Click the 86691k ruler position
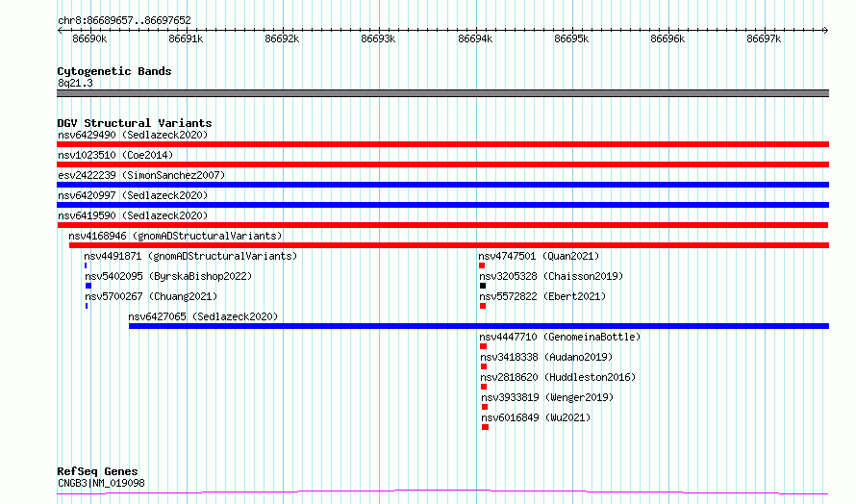Screen dimensions: 856x504 186,38
